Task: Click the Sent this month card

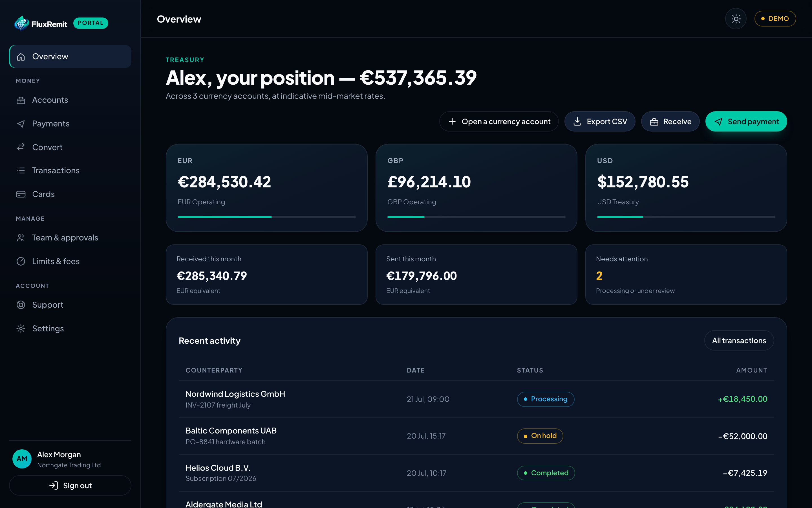Action: coord(476,275)
